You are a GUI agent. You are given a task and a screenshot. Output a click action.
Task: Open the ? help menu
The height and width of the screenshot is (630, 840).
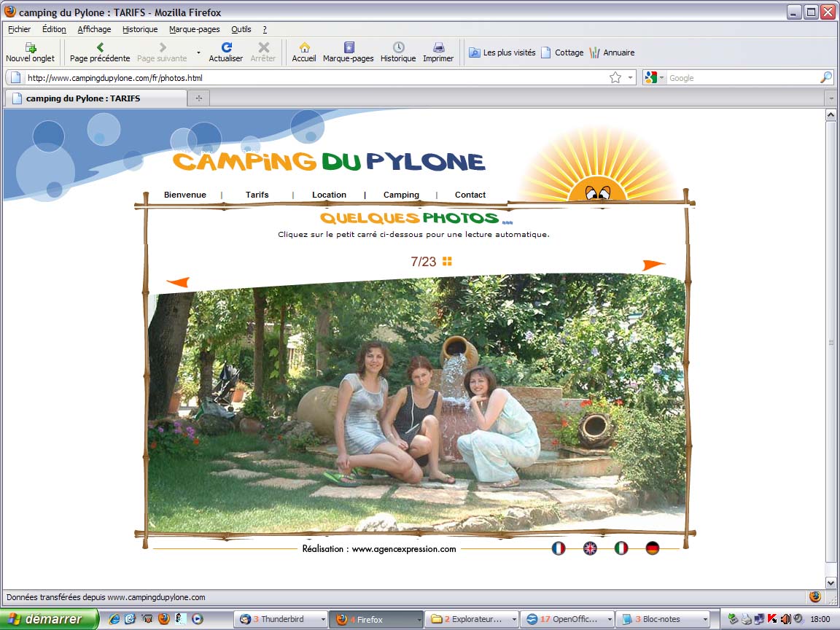pyautogui.click(x=265, y=29)
